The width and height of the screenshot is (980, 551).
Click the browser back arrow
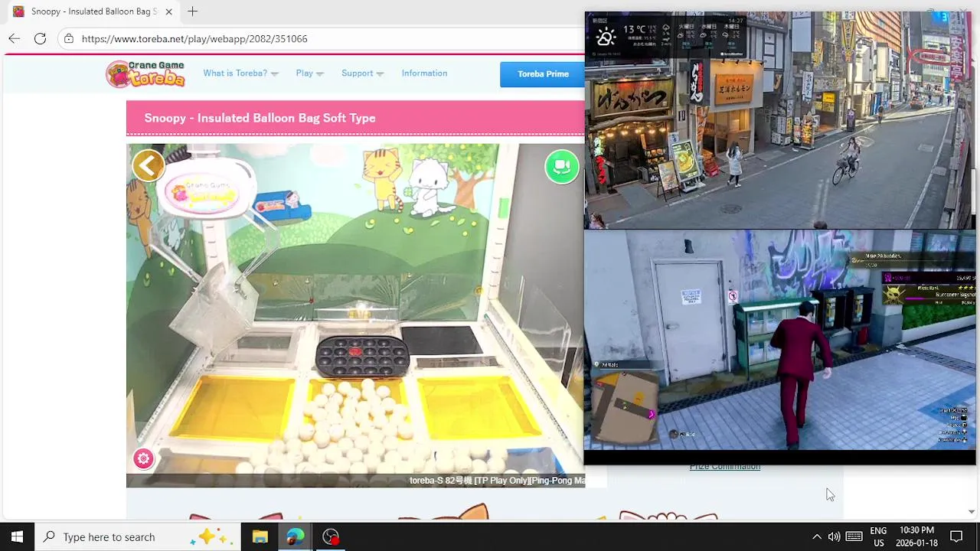[x=15, y=38]
